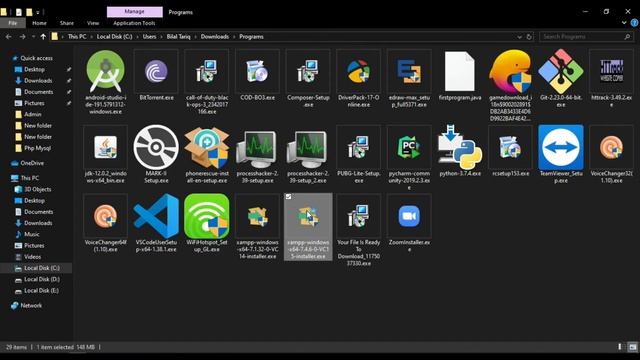Open Php Mysql folder in sidebar
640x360 pixels.
point(37,148)
